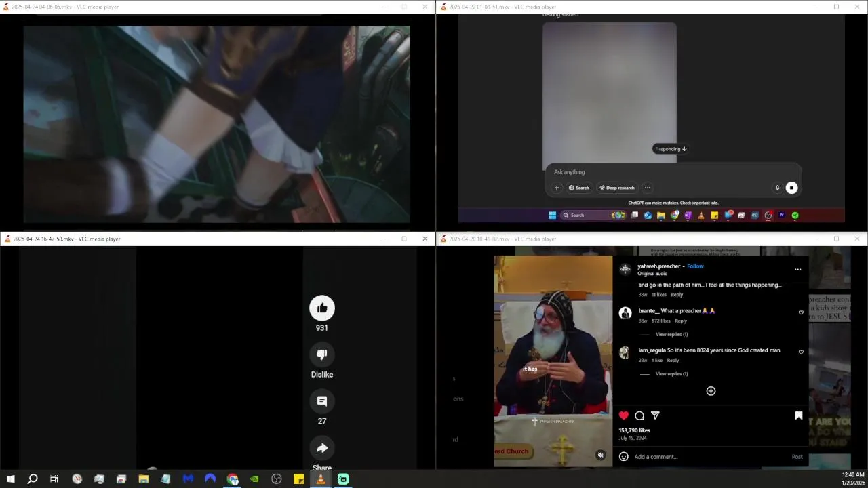Click the thumbs-down Dislike icon

[x=322, y=354]
